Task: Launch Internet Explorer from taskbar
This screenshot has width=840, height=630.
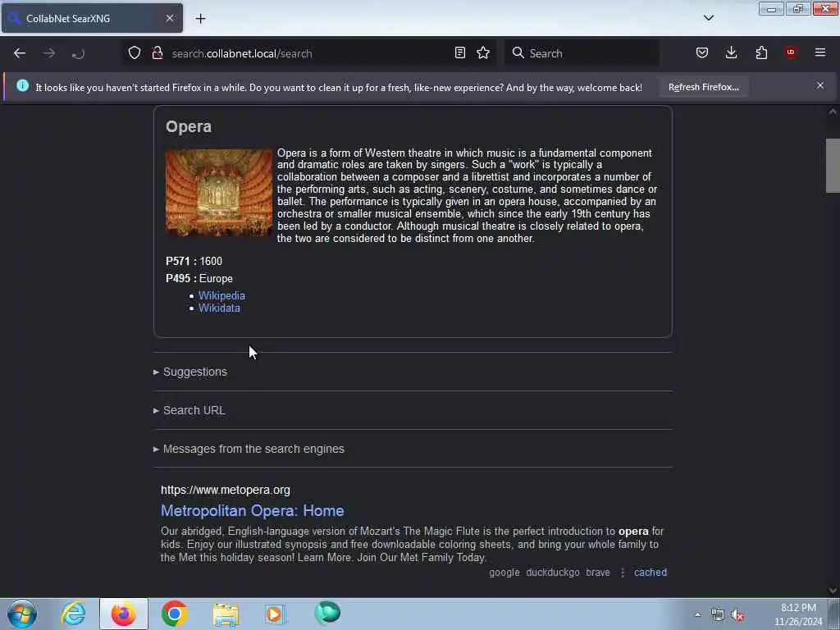Action: (x=73, y=614)
